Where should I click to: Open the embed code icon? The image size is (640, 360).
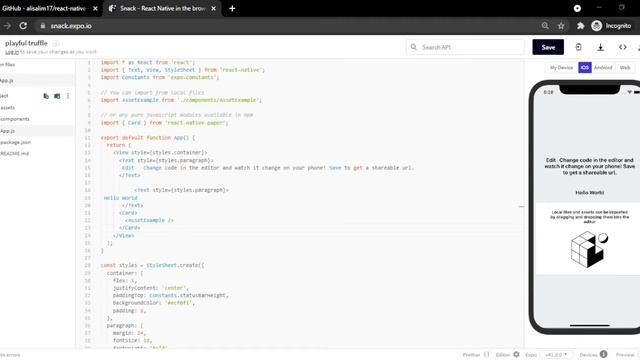click(x=622, y=47)
